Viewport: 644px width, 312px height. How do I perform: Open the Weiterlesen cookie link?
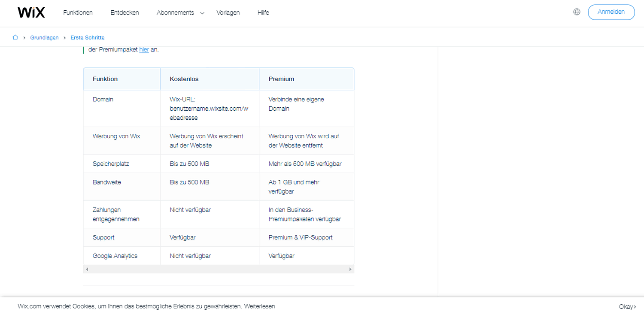pyautogui.click(x=259, y=306)
